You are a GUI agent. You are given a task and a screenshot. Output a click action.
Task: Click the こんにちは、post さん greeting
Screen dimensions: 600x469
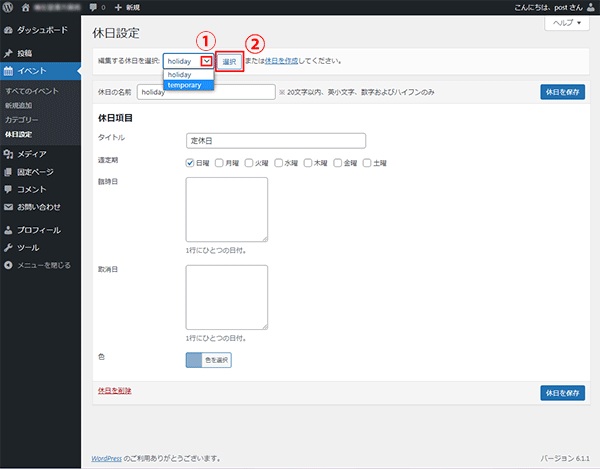[548, 7]
